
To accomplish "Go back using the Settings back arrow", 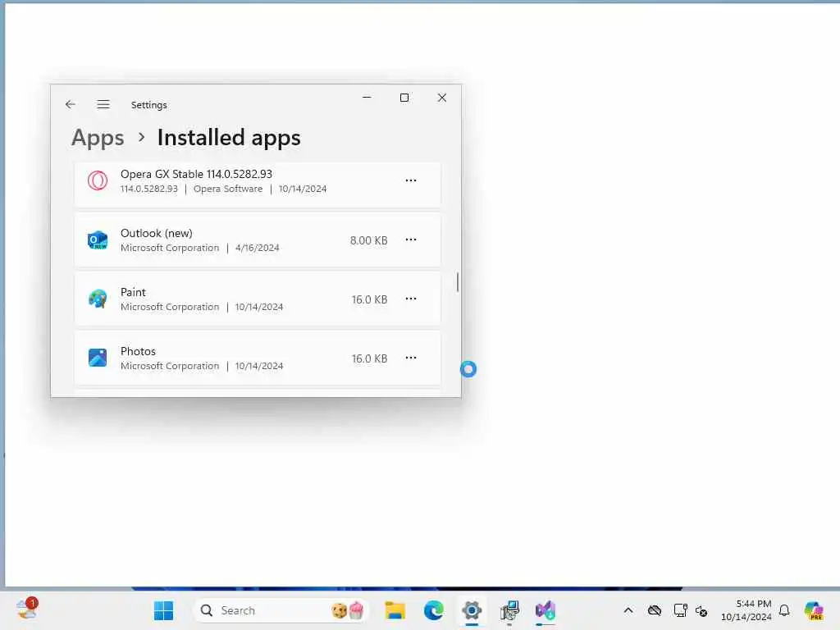I will [71, 104].
